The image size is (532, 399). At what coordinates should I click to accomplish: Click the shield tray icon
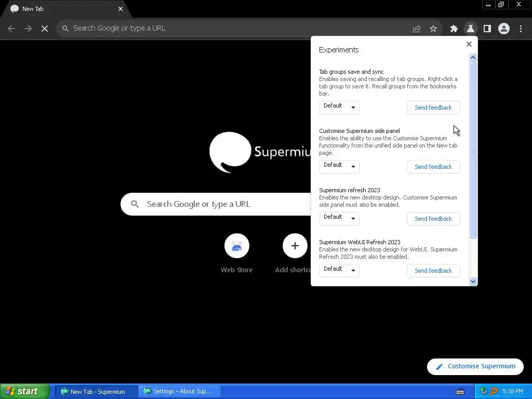coord(484,392)
